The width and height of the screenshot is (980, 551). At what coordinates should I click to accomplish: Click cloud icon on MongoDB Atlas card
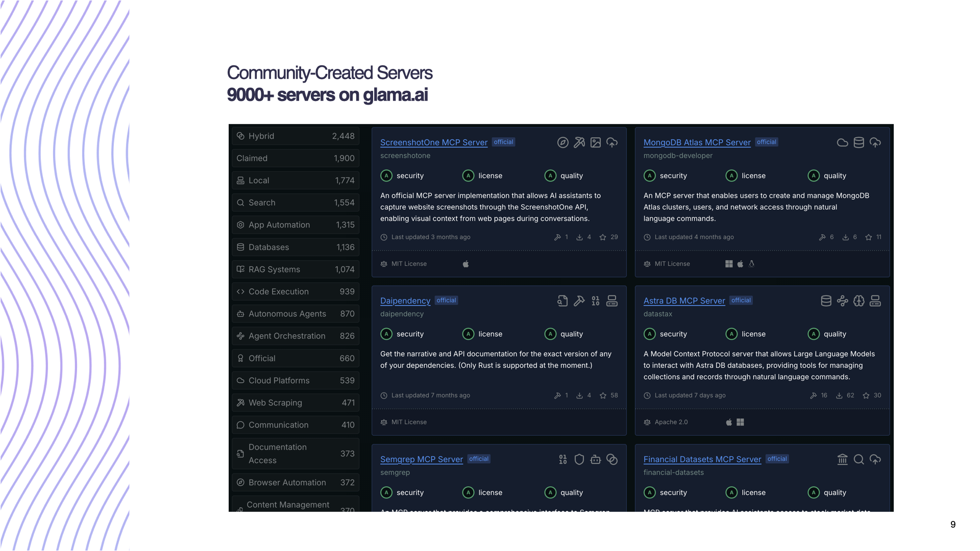842,143
